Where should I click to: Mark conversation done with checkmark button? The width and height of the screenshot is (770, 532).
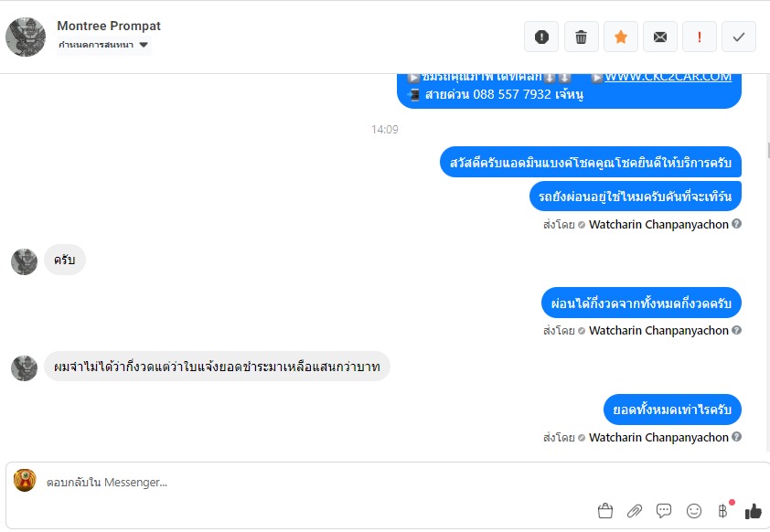coord(739,37)
